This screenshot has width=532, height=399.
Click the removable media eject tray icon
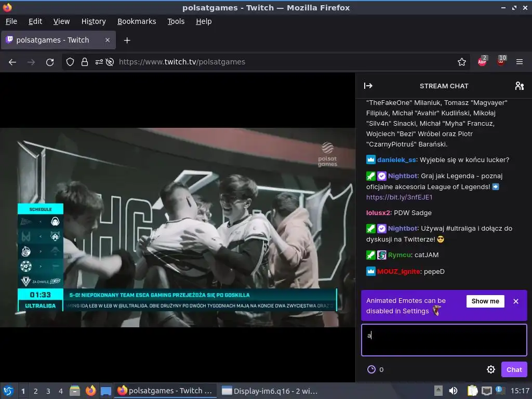coord(438,391)
